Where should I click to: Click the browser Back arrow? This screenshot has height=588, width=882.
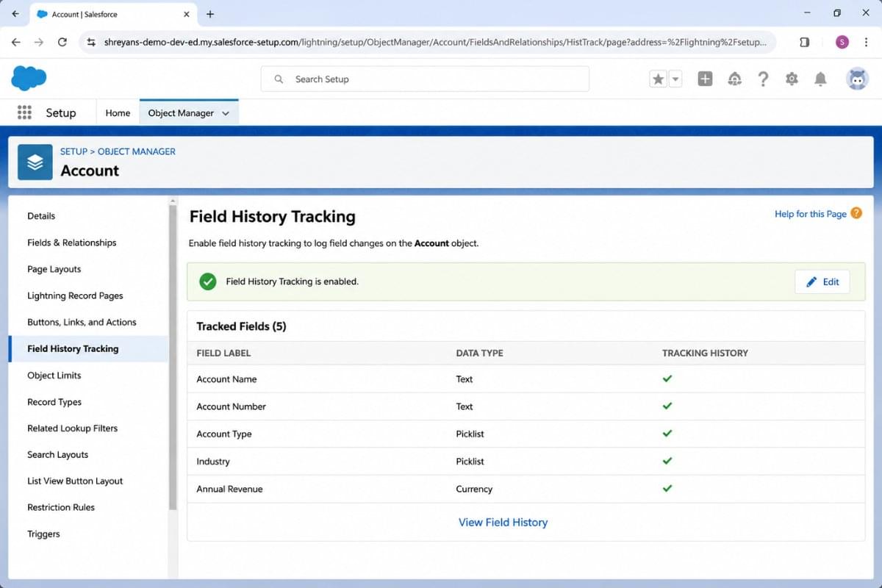(16, 42)
